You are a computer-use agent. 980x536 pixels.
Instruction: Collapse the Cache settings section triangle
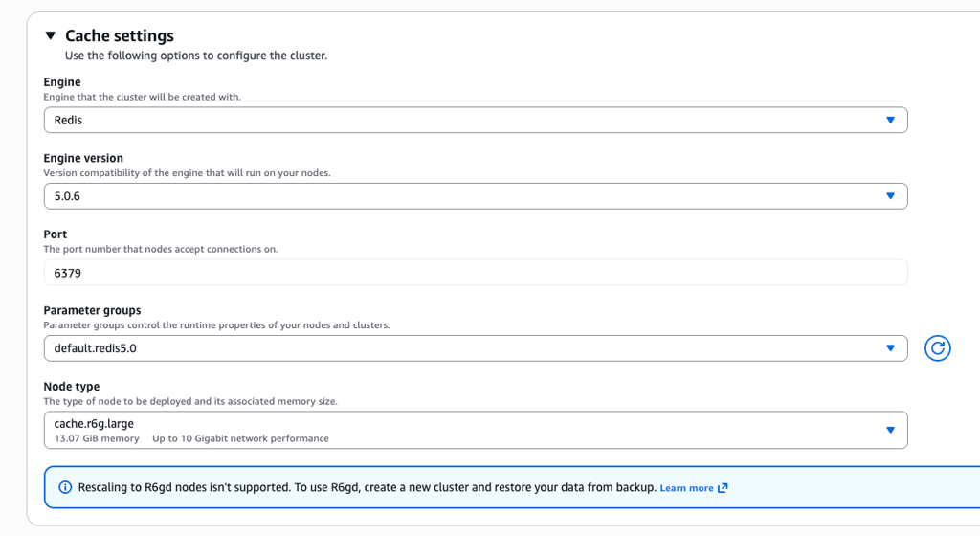click(x=51, y=35)
